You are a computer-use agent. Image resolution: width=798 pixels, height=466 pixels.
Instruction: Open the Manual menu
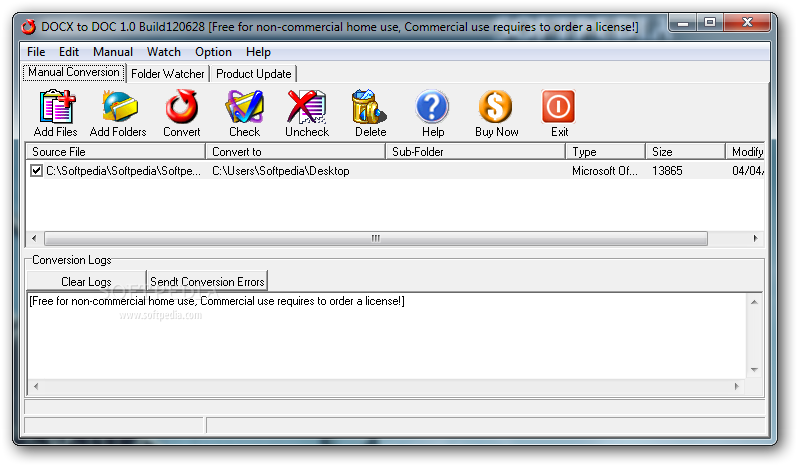click(x=113, y=52)
